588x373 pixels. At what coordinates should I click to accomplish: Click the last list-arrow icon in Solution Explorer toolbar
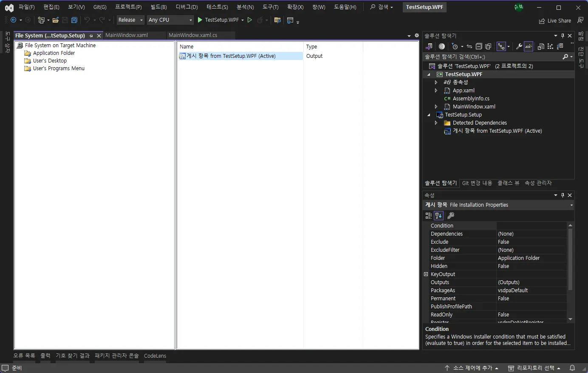(560, 46)
